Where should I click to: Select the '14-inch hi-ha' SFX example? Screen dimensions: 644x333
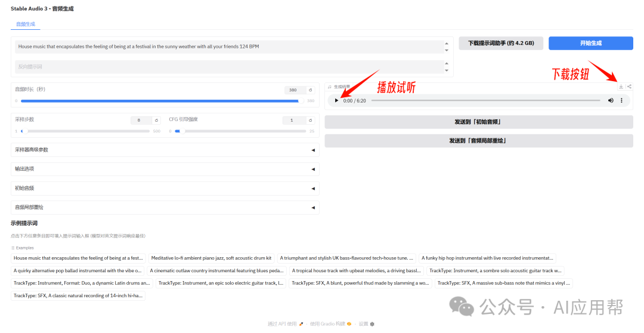click(x=78, y=295)
